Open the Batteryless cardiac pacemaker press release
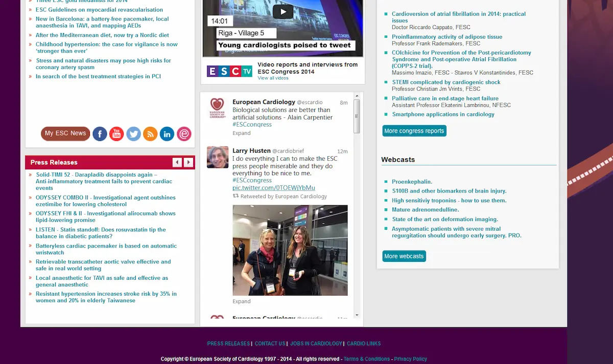 click(106, 249)
